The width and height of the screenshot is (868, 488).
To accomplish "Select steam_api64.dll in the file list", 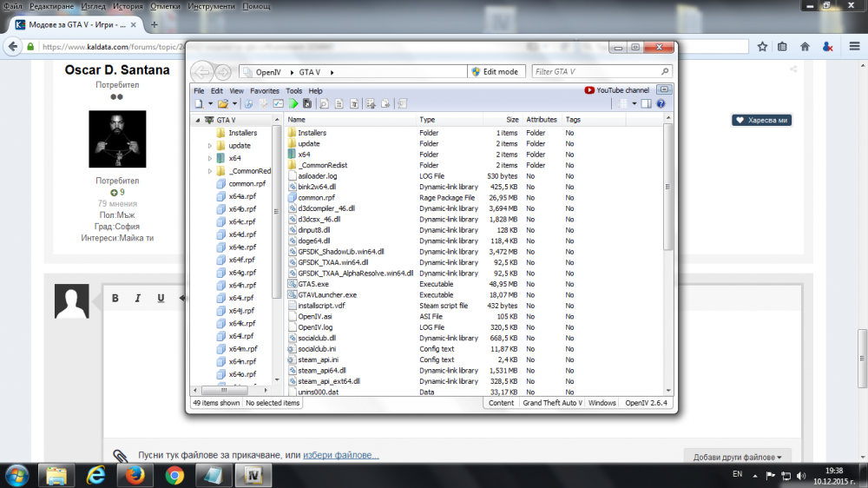I will 322,371.
